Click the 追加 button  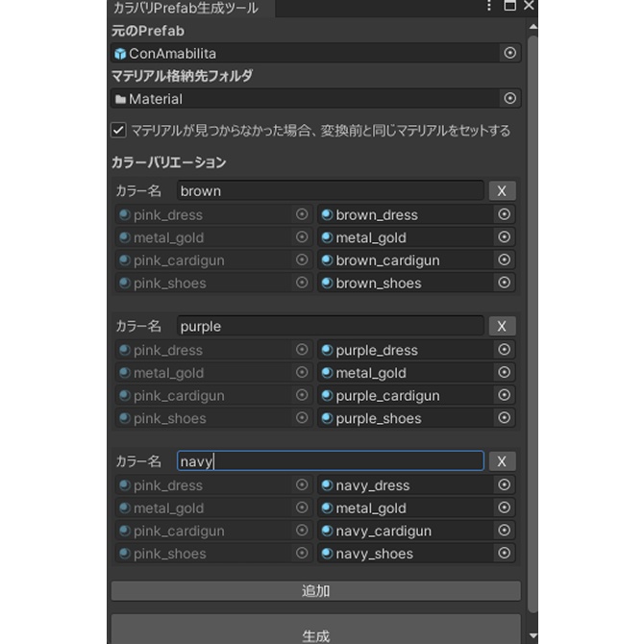(x=315, y=590)
